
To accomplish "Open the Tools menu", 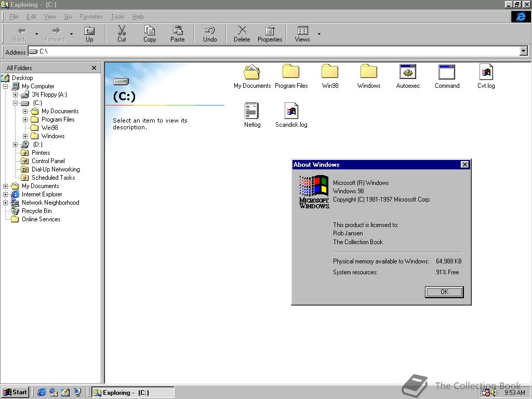I will click(117, 17).
